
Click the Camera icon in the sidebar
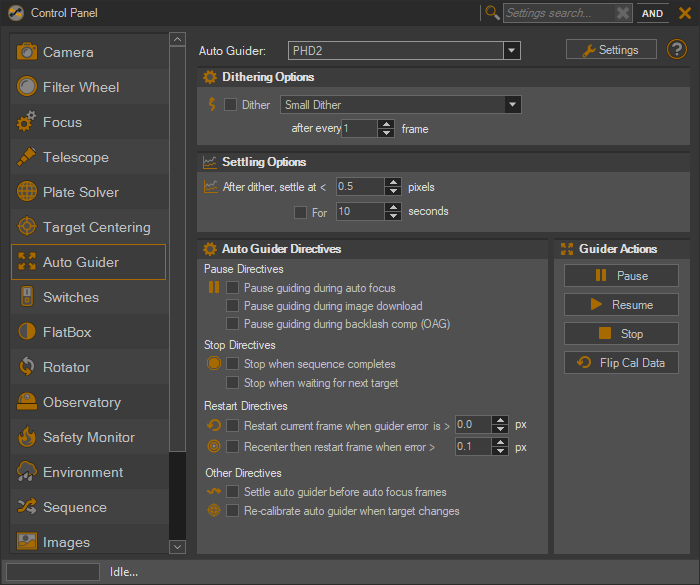click(27, 52)
